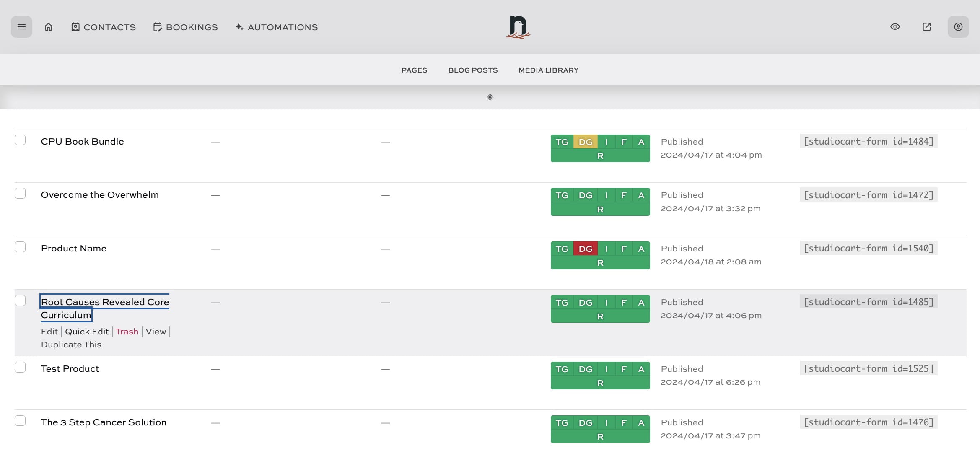Click the eye preview icon
The image size is (980, 456).
tap(895, 27)
